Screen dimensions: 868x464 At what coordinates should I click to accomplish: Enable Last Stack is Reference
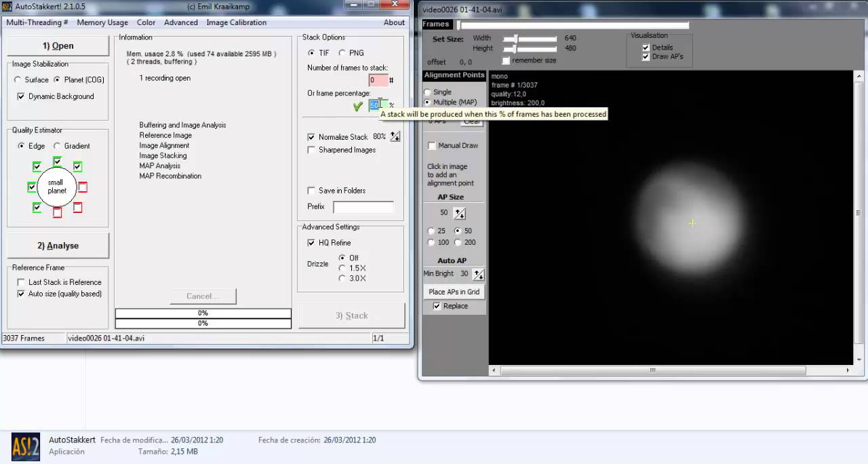[x=21, y=282]
